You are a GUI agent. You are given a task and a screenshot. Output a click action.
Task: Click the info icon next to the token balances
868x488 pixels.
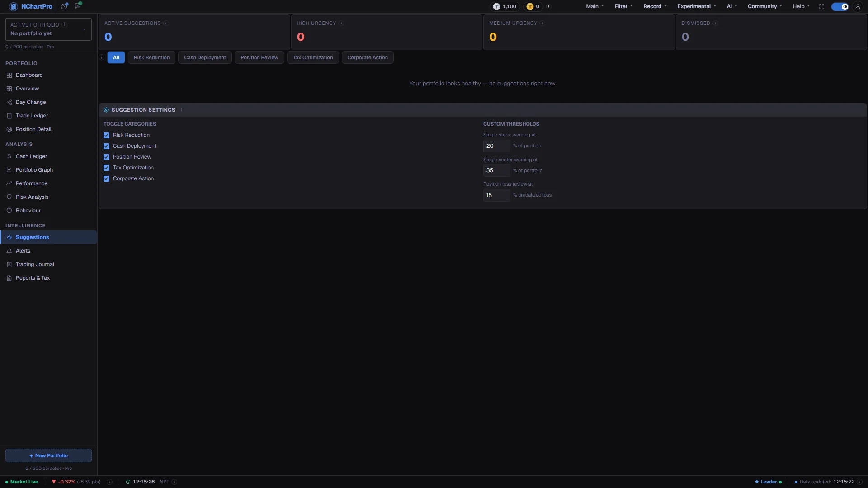pyautogui.click(x=548, y=7)
